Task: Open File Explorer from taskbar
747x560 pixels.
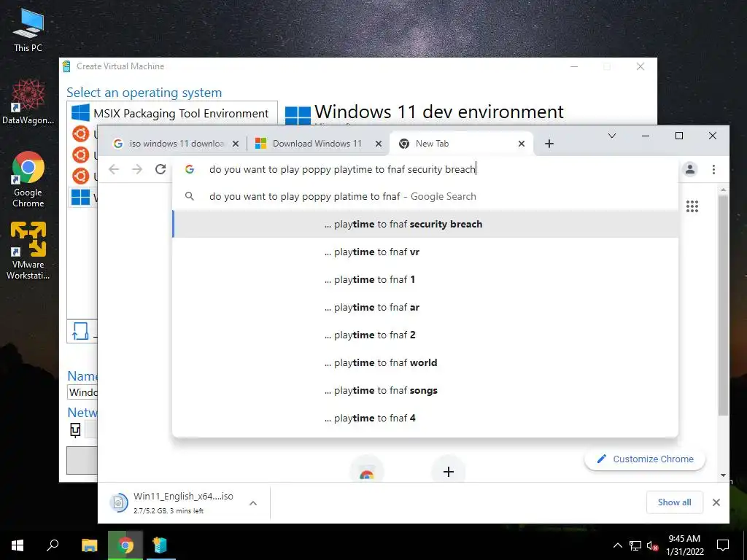Action: coord(89,545)
